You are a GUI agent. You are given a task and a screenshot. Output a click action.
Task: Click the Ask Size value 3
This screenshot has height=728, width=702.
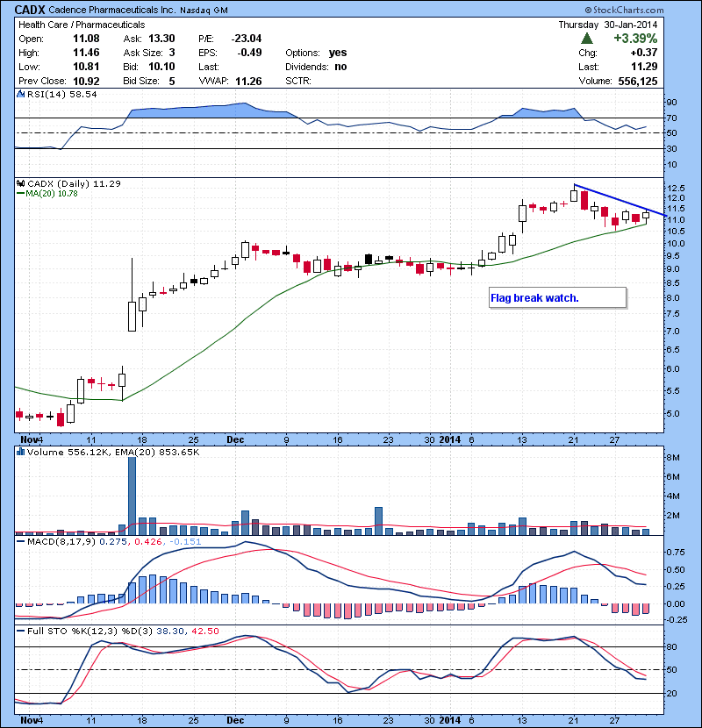[172, 53]
